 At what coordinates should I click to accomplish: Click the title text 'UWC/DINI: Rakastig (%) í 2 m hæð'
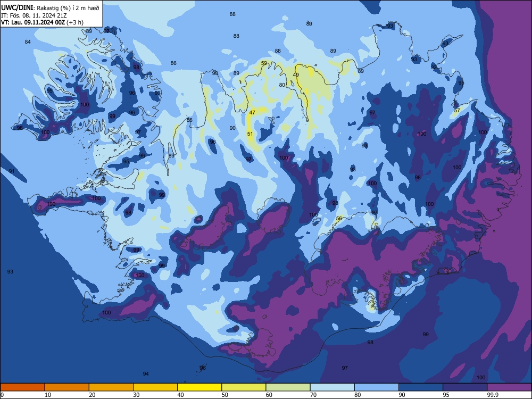coord(50,8)
